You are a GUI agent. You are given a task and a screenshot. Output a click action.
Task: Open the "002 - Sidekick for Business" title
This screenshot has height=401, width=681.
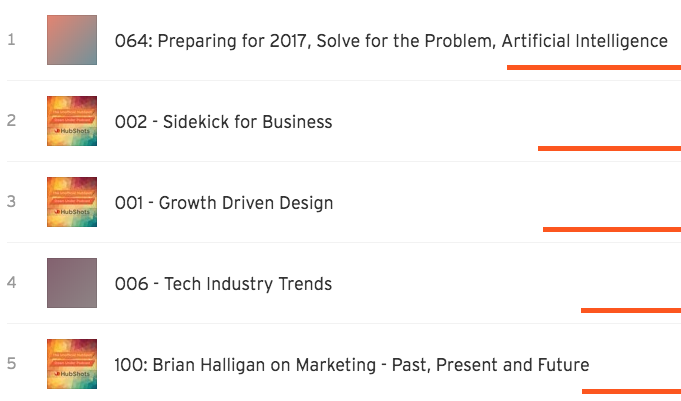[223, 122]
